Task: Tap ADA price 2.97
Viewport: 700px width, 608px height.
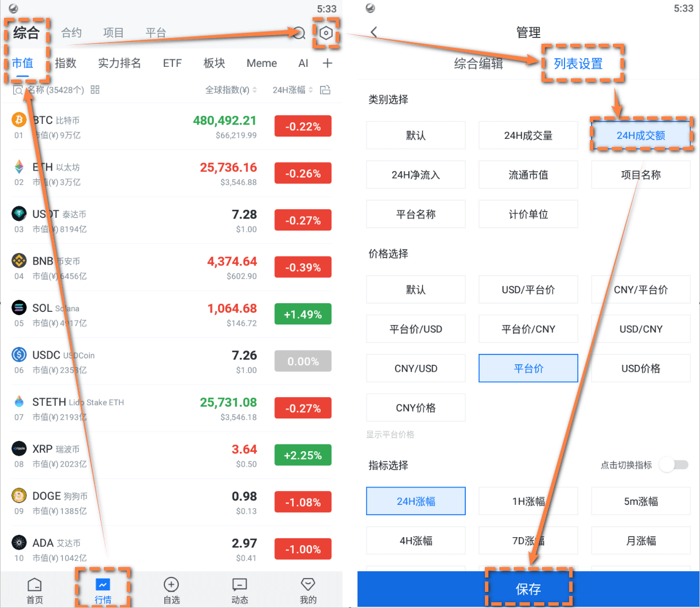Action: click(x=244, y=543)
